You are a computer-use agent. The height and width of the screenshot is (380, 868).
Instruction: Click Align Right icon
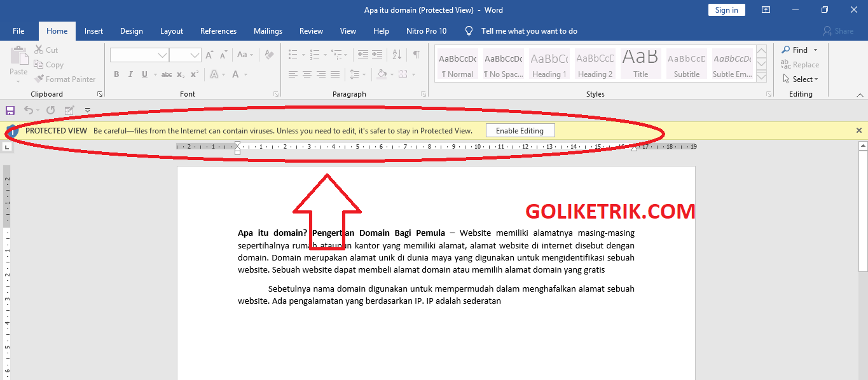[321, 74]
